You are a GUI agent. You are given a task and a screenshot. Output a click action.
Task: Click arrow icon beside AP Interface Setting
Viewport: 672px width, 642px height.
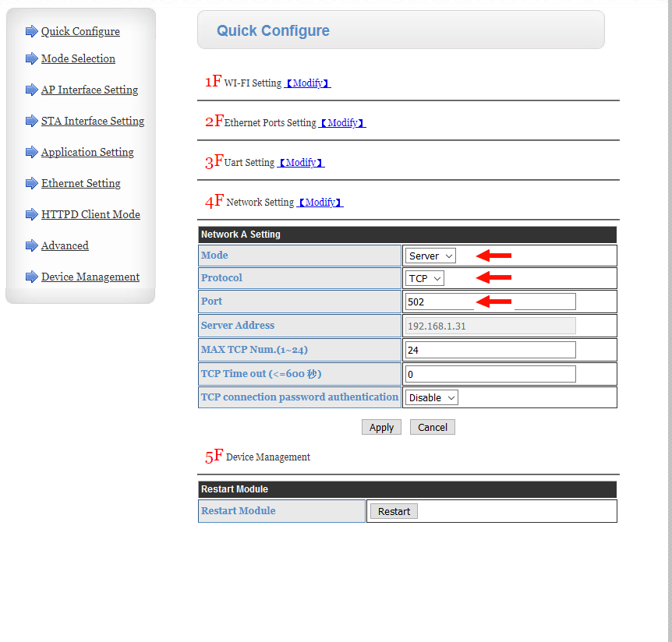pyautogui.click(x=32, y=90)
